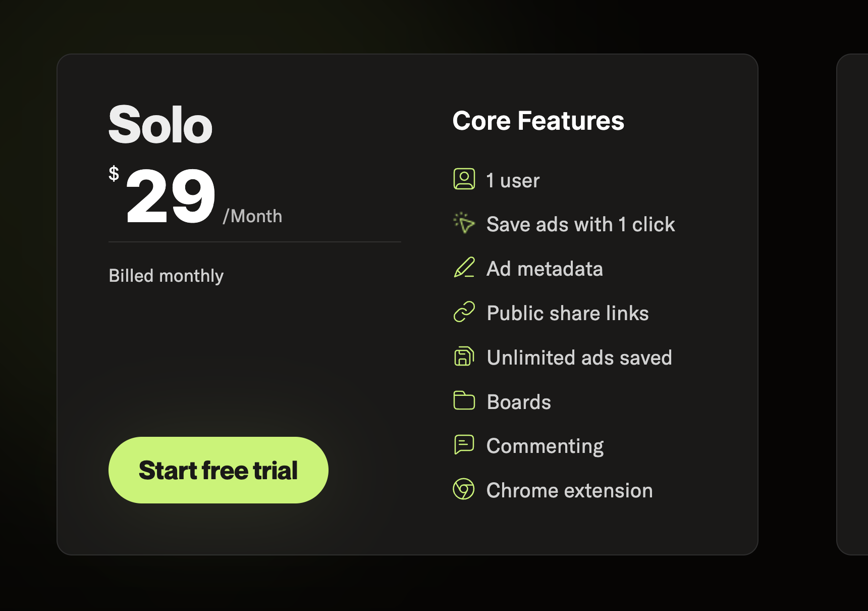Click the Chrome extension icon
Image resolution: width=868 pixels, height=611 pixels.
pos(464,489)
